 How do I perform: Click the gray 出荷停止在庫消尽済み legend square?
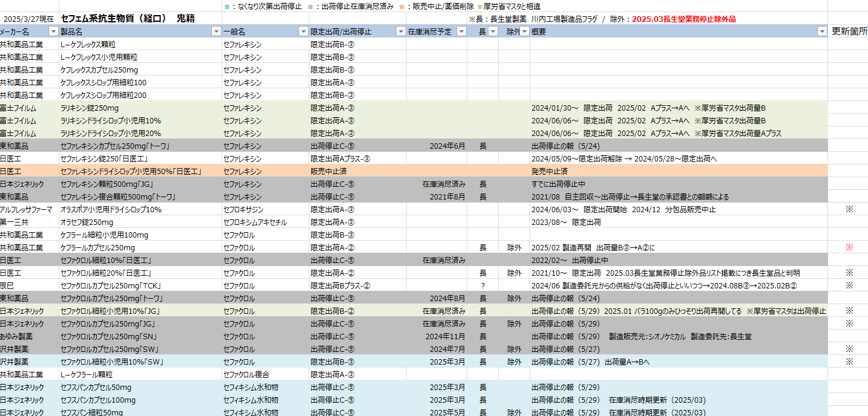tap(310, 7)
